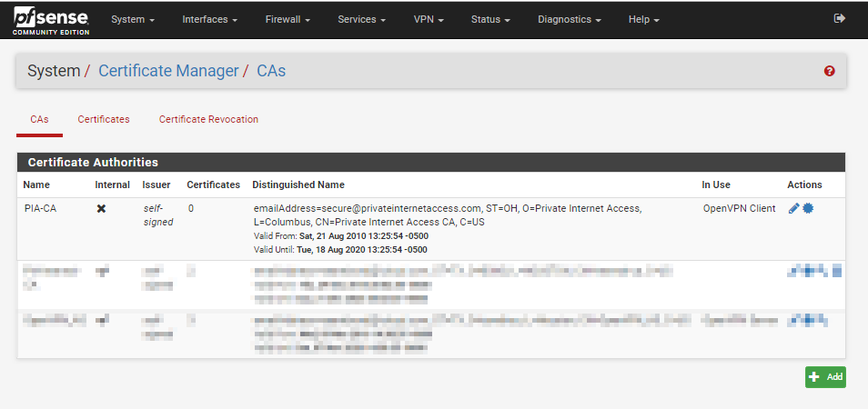Open the Certificate Revocation tab
868x409 pixels.
point(208,119)
